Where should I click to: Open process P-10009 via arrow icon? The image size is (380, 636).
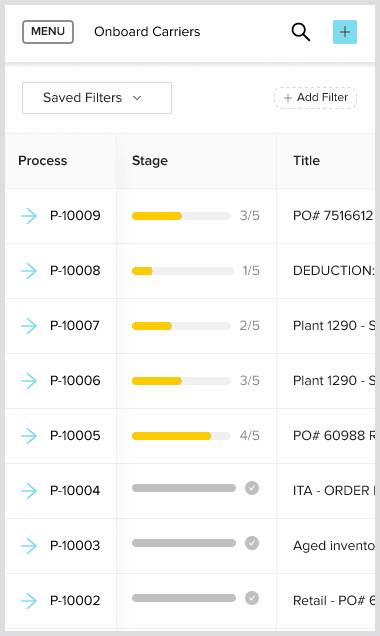tap(29, 216)
